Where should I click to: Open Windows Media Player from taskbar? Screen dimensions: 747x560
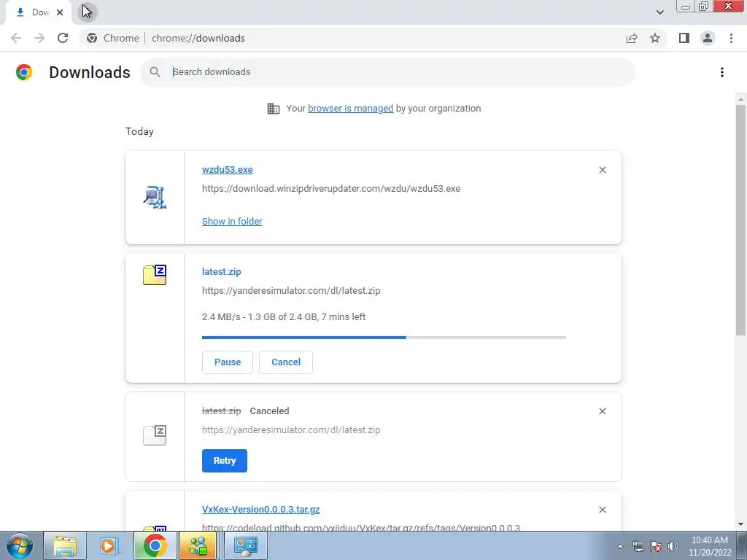point(109,545)
